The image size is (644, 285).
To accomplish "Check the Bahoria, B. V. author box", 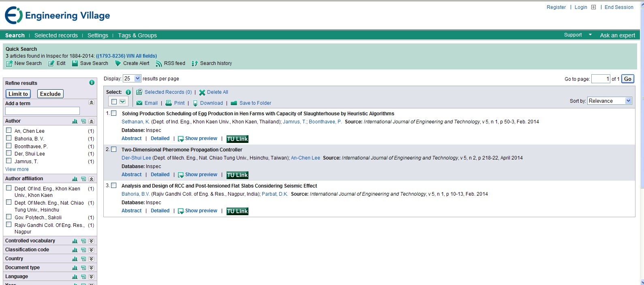I will click(9, 138).
